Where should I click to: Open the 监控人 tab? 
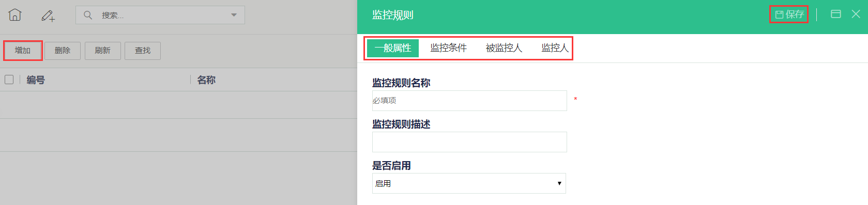click(555, 48)
